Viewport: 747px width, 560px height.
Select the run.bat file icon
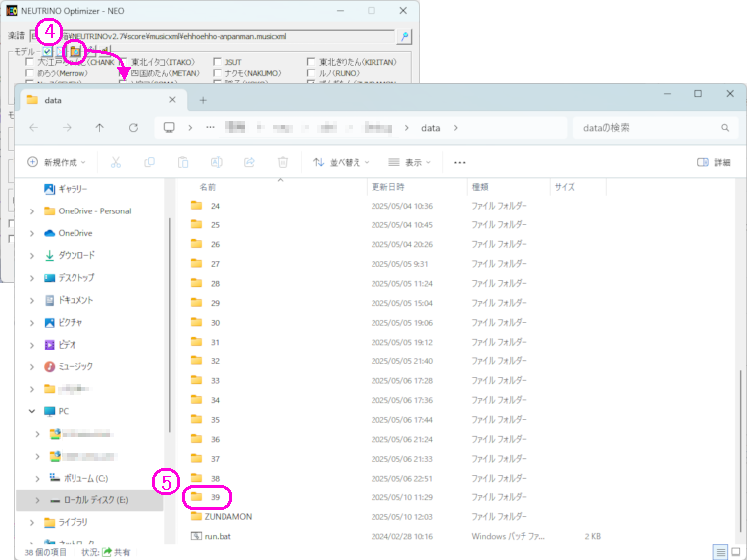[196, 536]
